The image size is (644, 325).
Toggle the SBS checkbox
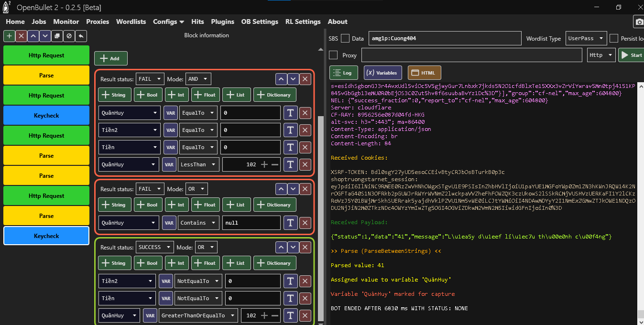pyautogui.click(x=345, y=38)
